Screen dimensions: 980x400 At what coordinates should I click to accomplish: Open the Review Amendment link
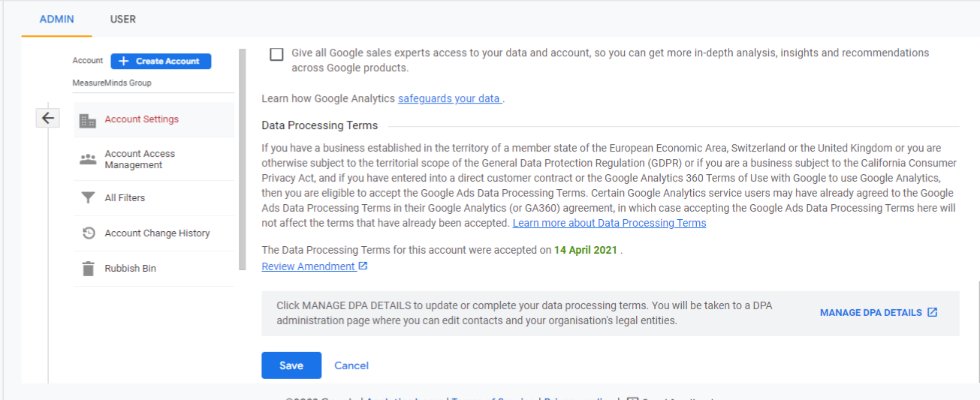click(x=308, y=266)
